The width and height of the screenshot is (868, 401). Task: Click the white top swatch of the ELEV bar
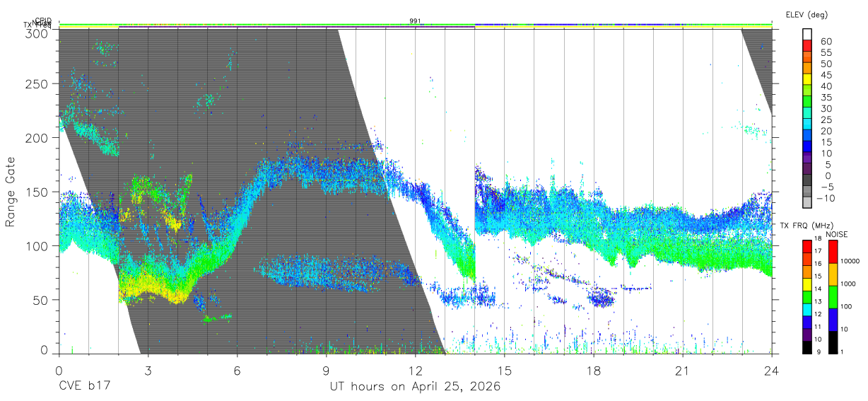807,35
